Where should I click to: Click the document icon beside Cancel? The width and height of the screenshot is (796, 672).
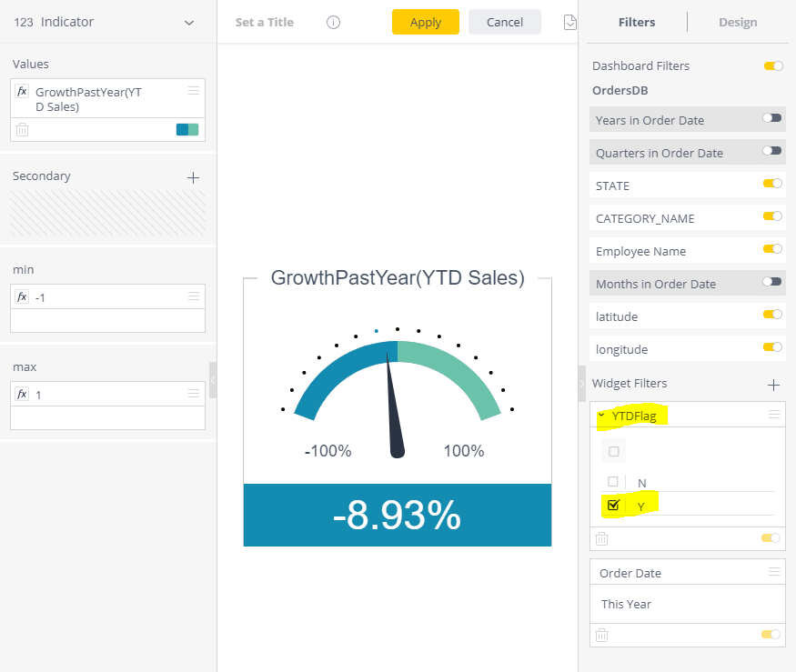570,23
